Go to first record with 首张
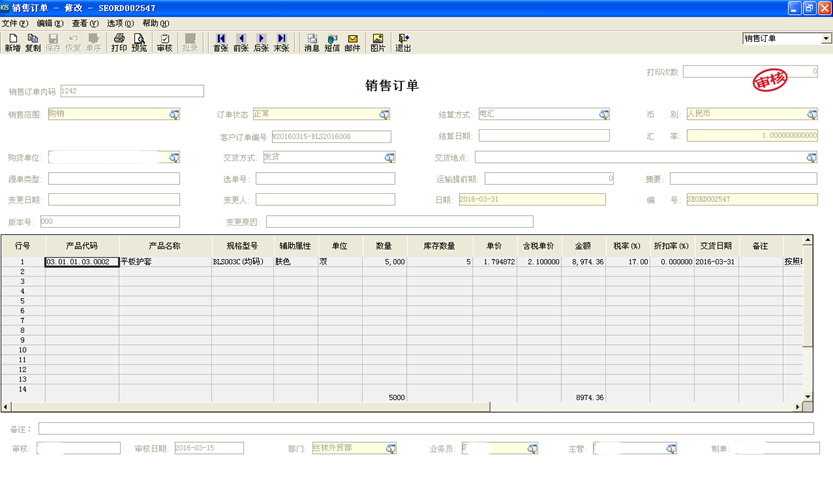The width and height of the screenshot is (833, 481). [220, 42]
